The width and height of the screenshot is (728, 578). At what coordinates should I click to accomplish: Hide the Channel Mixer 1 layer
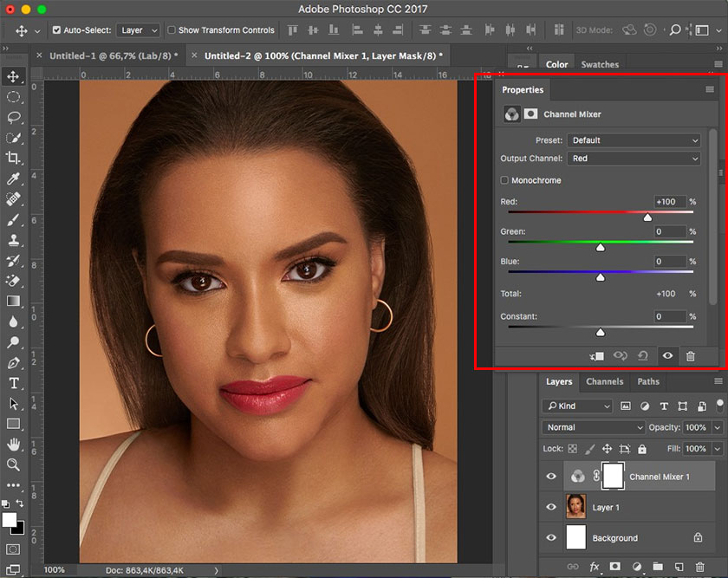[551, 476]
